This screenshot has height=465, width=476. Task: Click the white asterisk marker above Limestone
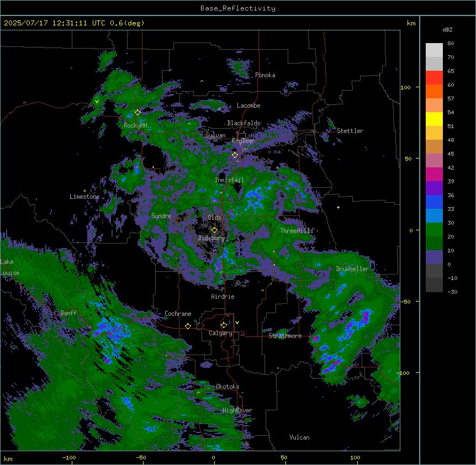(84, 191)
